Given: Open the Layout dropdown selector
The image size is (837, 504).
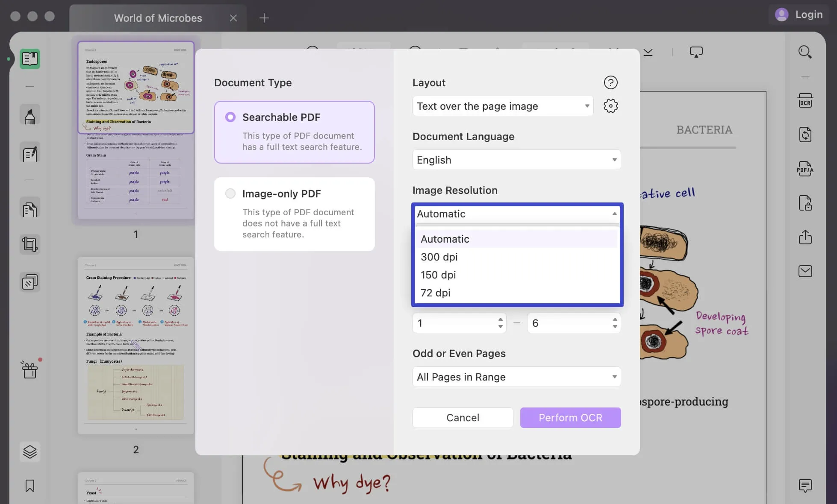Looking at the screenshot, I should click(502, 105).
